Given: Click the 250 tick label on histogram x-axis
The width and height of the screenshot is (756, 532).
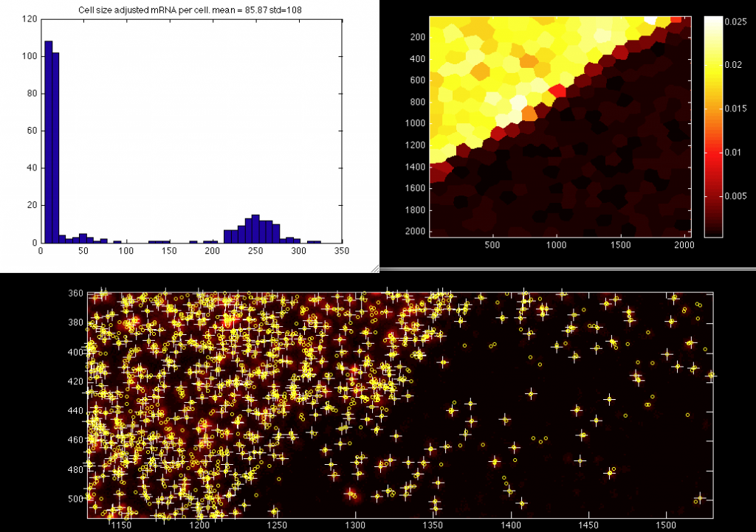Looking at the screenshot, I should pos(255,251).
